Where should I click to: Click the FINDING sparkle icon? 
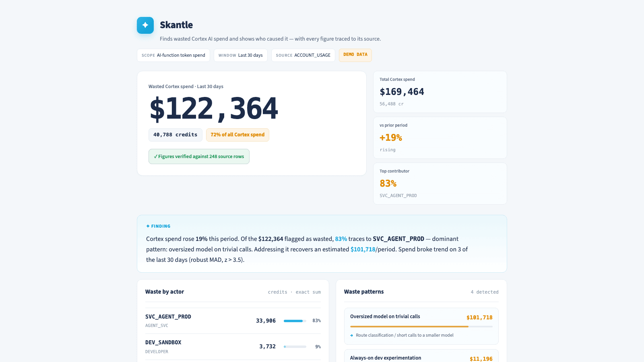(148, 226)
